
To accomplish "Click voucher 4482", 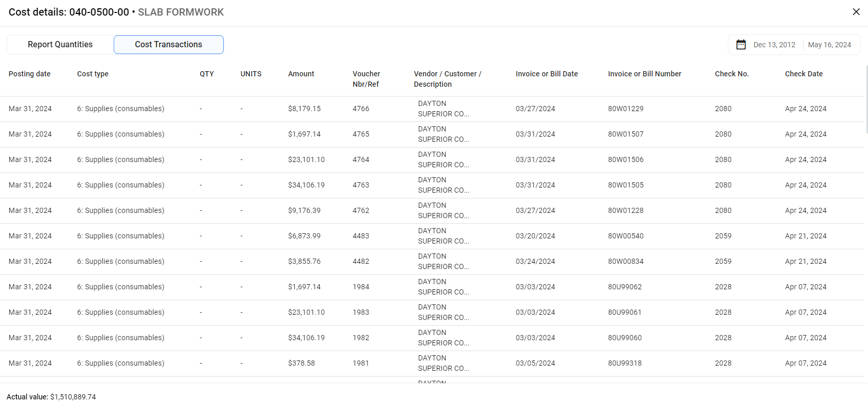I will pyautogui.click(x=361, y=261).
